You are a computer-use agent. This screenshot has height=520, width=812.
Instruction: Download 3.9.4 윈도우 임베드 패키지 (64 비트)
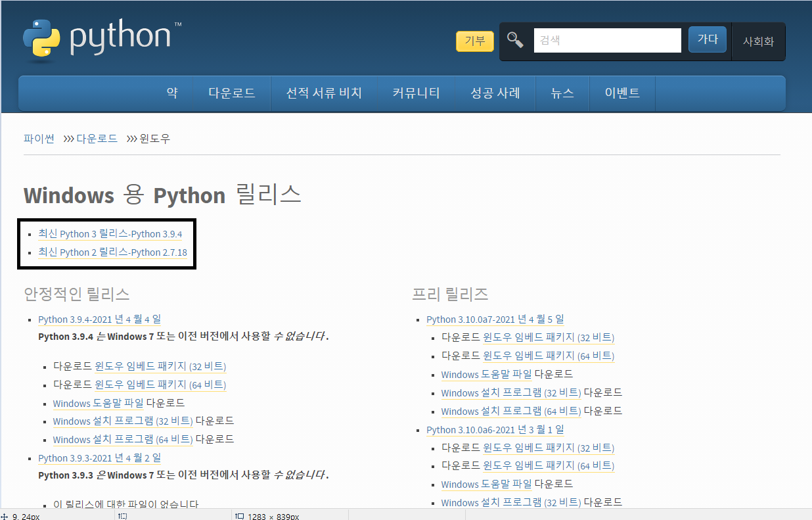160,385
